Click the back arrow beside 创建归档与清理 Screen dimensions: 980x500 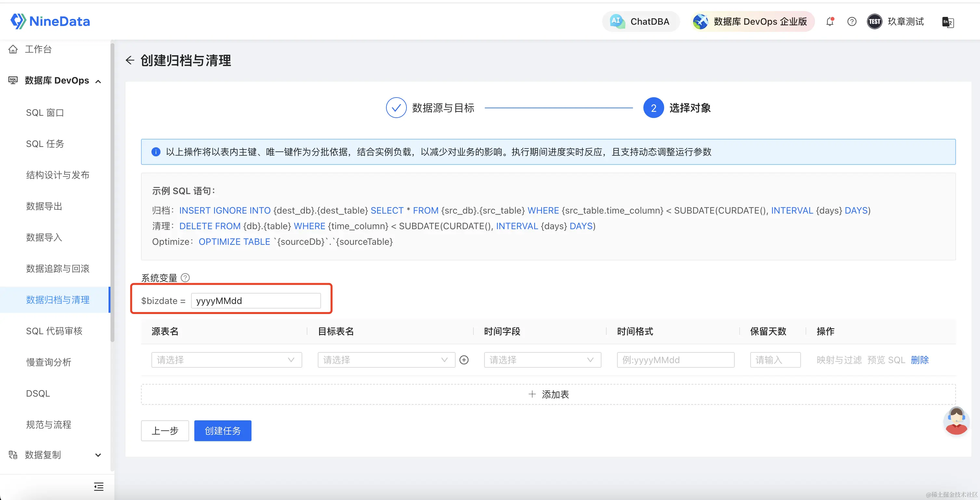pos(130,60)
